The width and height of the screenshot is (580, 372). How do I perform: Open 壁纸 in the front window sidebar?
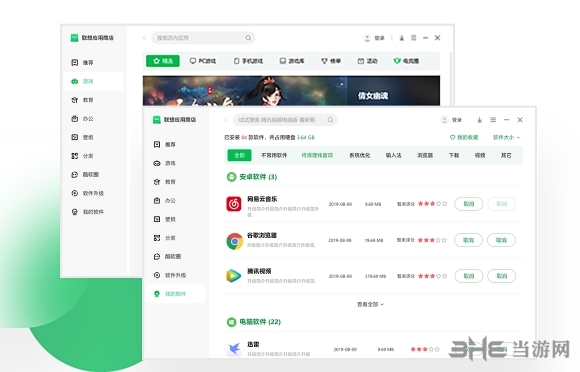tap(165, 219)
